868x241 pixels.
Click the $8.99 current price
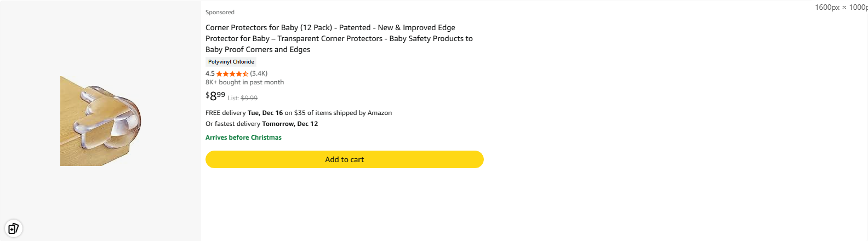pyautogui.click(x=215, y=96)
